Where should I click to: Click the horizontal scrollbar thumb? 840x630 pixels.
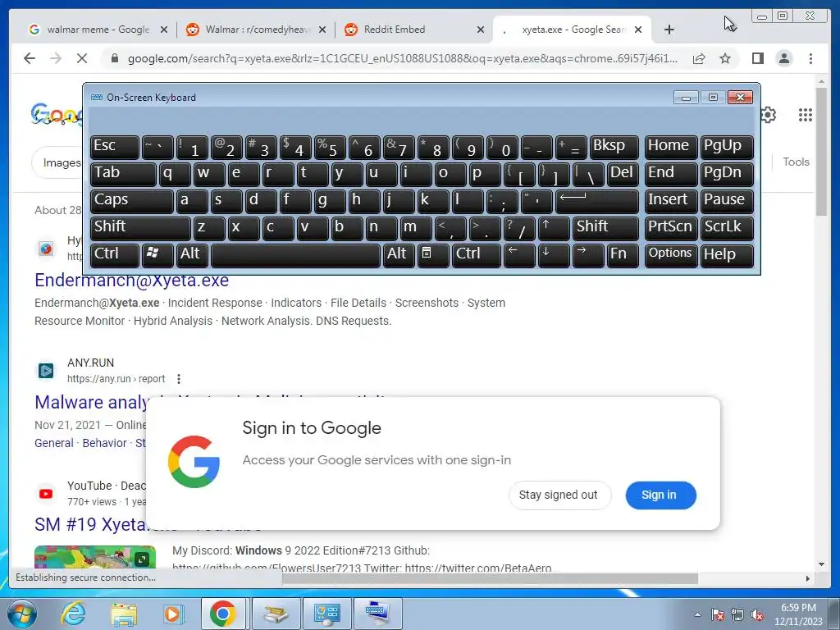pyautogui.click(x=490, y=578)
